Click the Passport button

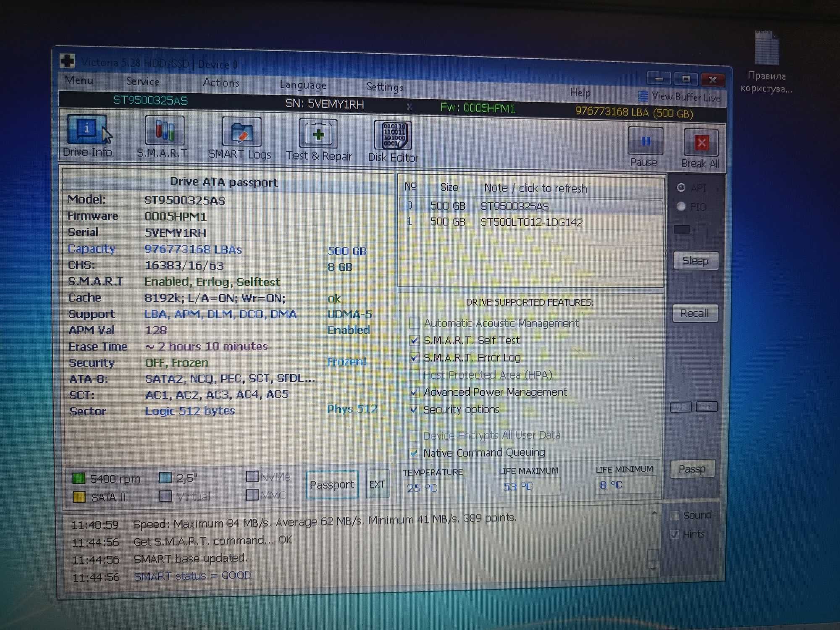click(x=332, y=485)
